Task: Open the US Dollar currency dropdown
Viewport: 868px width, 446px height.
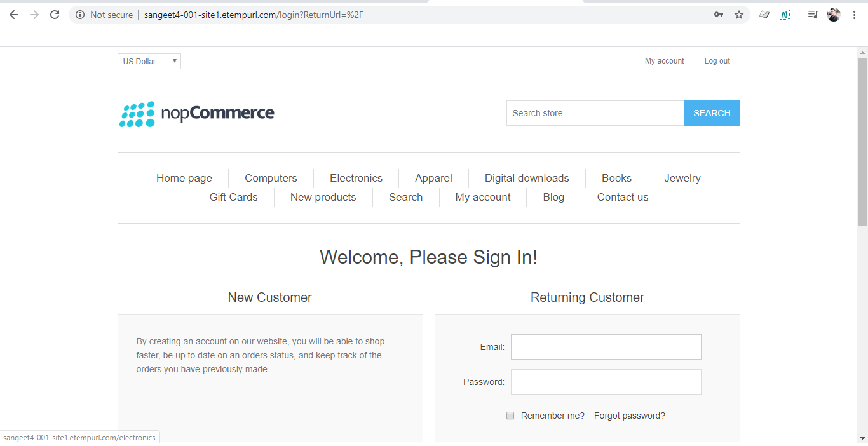Action: [149, 61]
